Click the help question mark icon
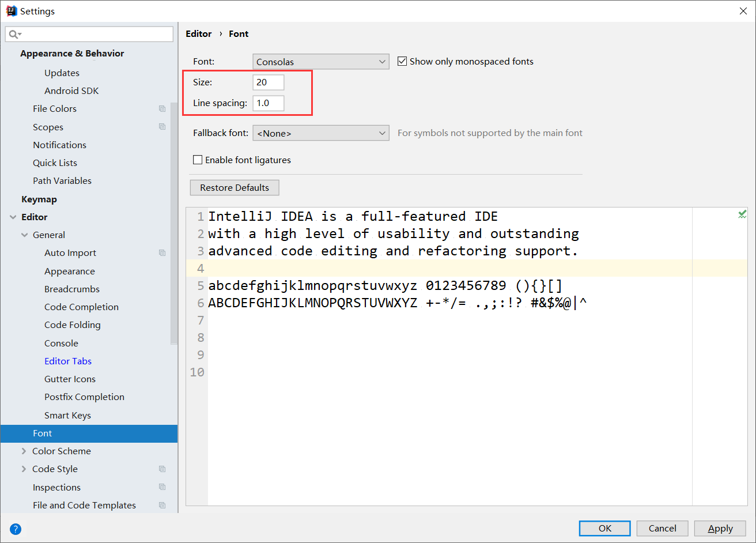 click(x=16, y=529)
